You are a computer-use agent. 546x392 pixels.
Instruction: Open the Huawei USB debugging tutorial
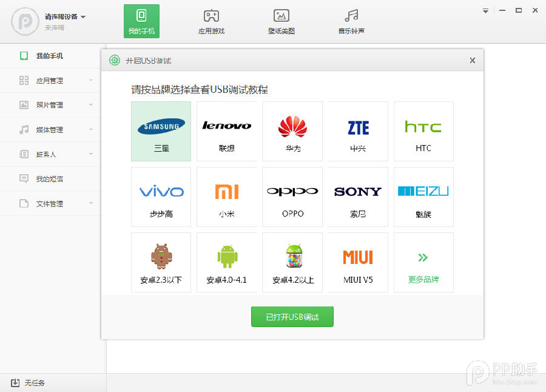point(292,131)
